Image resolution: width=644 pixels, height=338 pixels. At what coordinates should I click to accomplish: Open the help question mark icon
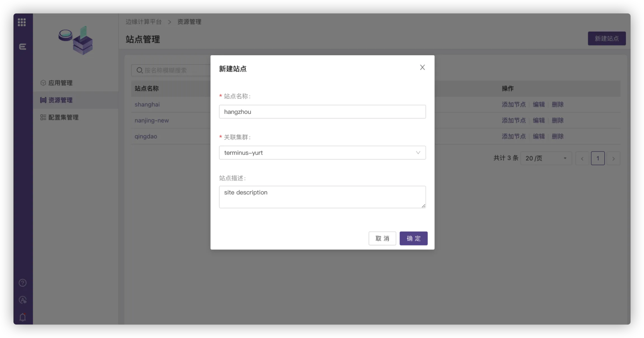(x=23, y=283)
